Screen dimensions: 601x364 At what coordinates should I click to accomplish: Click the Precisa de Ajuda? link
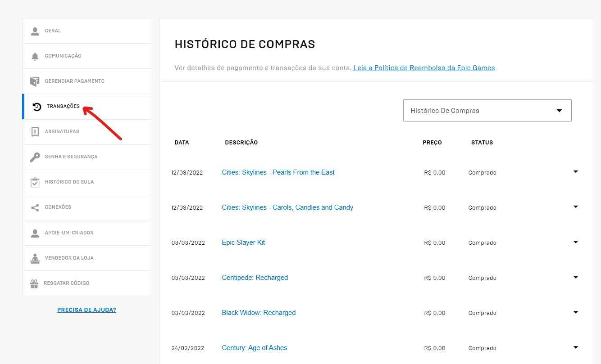tap(87, 310)
